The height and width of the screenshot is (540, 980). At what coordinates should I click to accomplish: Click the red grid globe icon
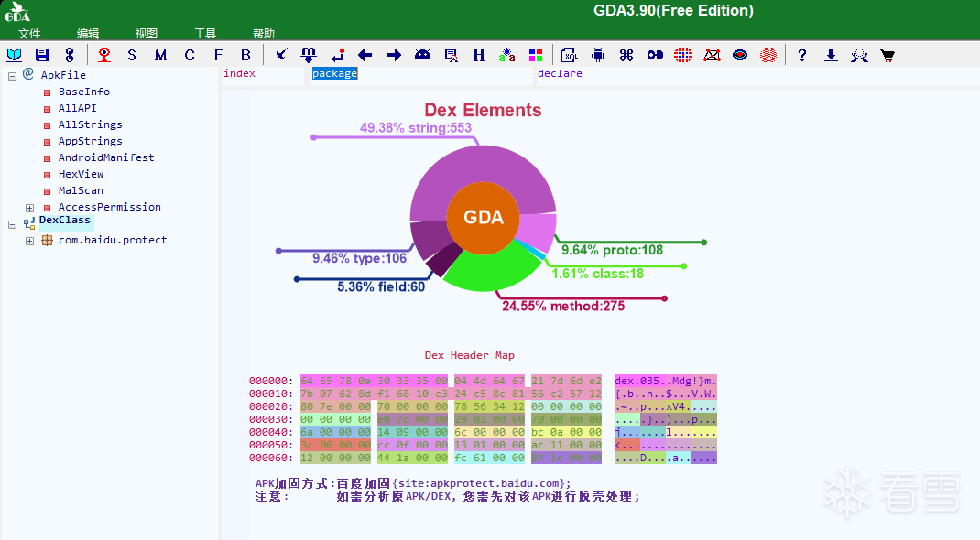coord(683,55)
